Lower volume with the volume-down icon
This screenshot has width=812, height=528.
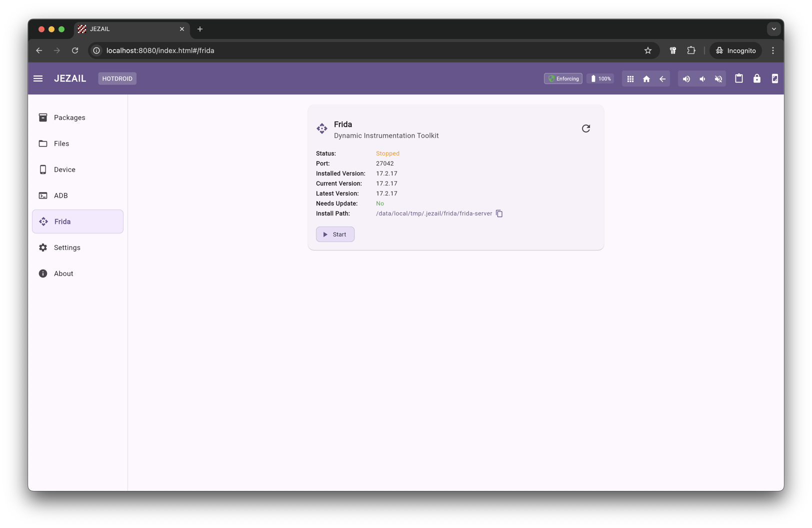pos(702,78)
